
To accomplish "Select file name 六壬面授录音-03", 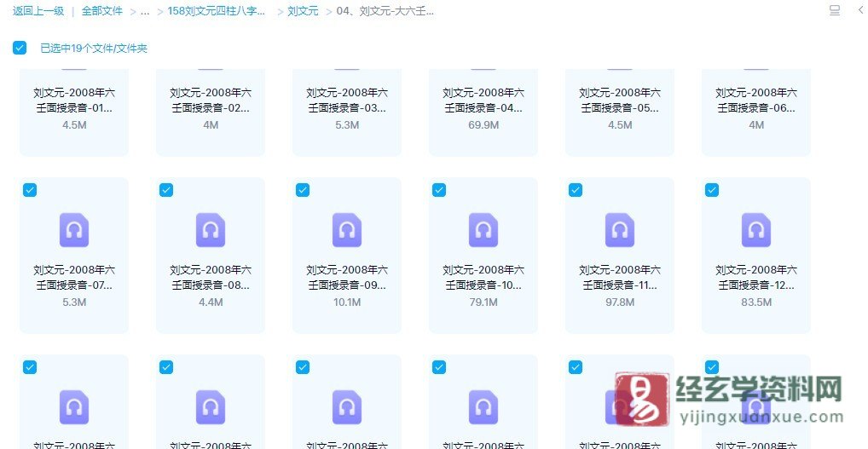I will (x=347, y=100).
